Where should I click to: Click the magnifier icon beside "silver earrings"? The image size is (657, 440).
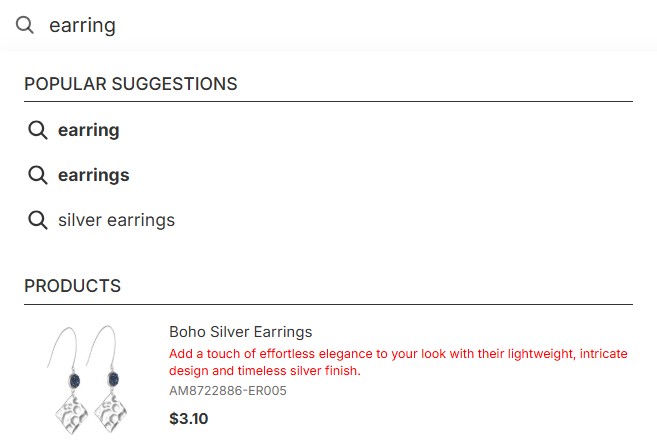tap(37, 220)
